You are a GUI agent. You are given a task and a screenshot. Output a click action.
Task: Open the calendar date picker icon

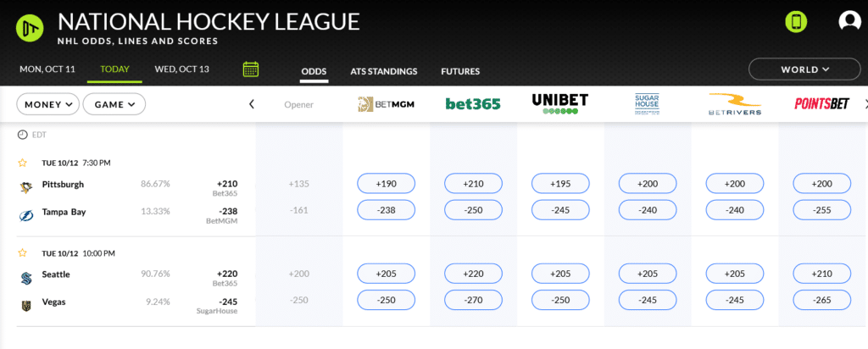click(251, 69)
